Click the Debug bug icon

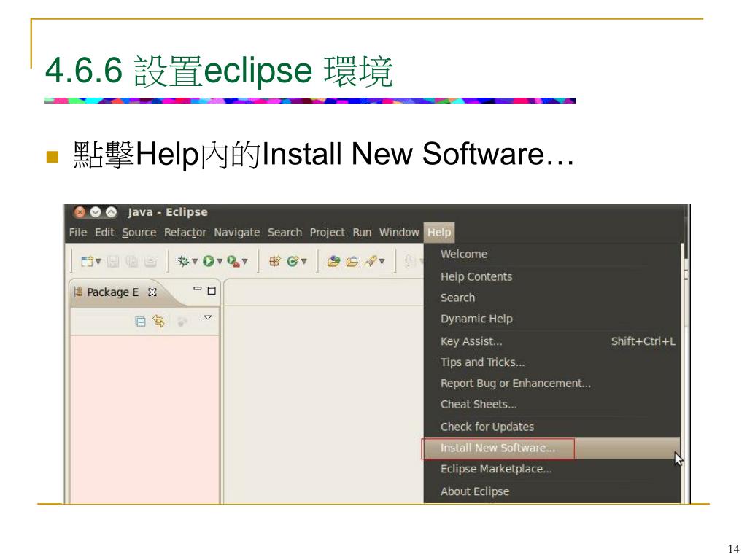[183, 261]
